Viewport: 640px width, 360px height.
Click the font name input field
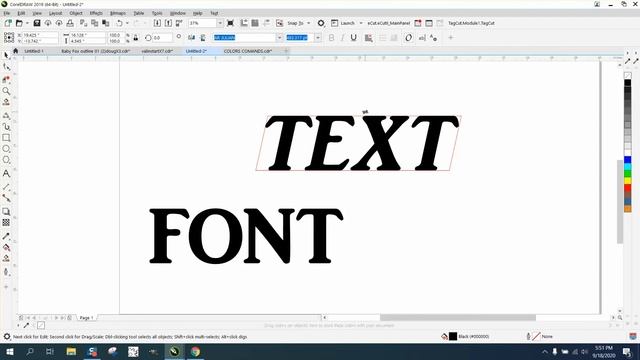[245, 38]
